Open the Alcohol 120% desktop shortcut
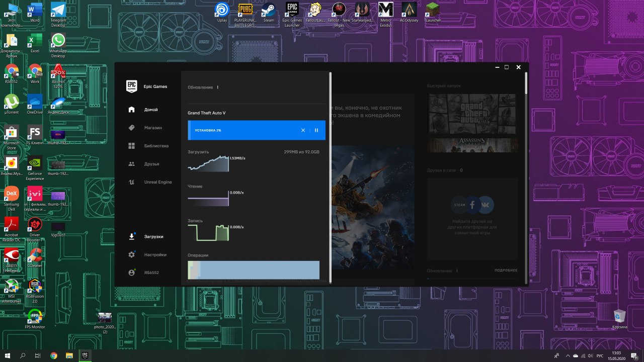This screenshot has height=362, width=644. [x=58, y=75]
